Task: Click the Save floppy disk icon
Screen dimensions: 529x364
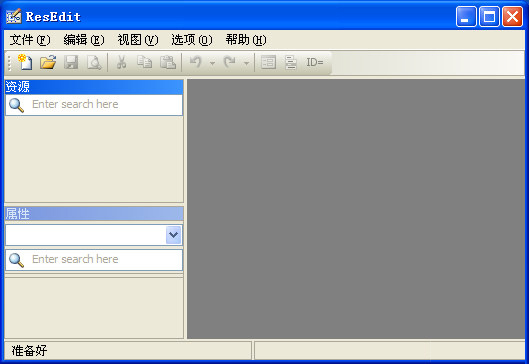Action: click(71, 62)
